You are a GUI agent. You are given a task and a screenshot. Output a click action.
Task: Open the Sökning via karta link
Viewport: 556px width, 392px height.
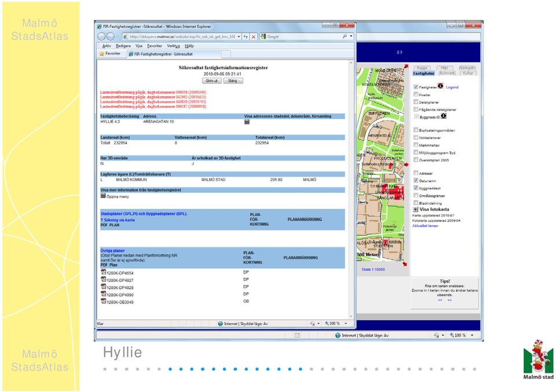(x=118, y=220)
